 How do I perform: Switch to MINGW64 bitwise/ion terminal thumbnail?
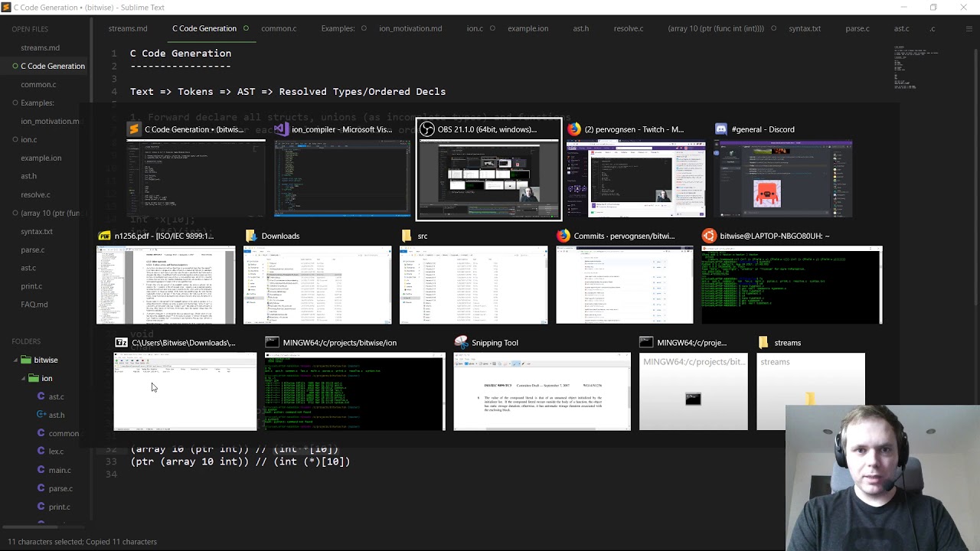coord(354,392)
